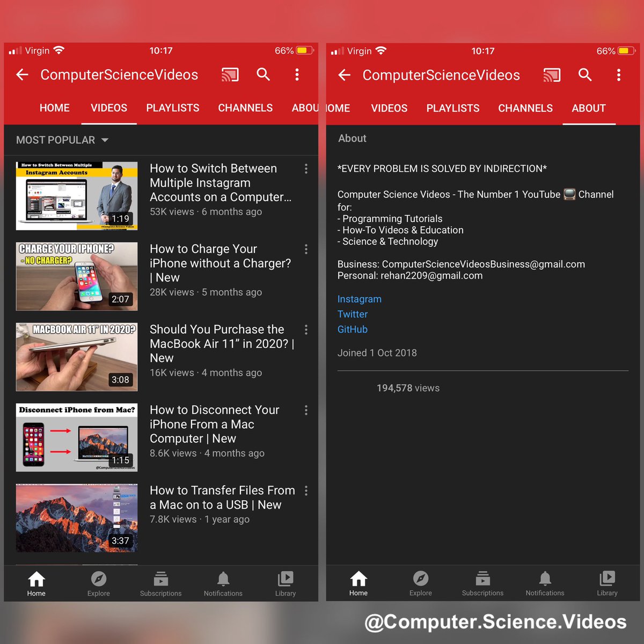
Task: Tap Explore compass in right bottom bar
Action: [421, 579]
